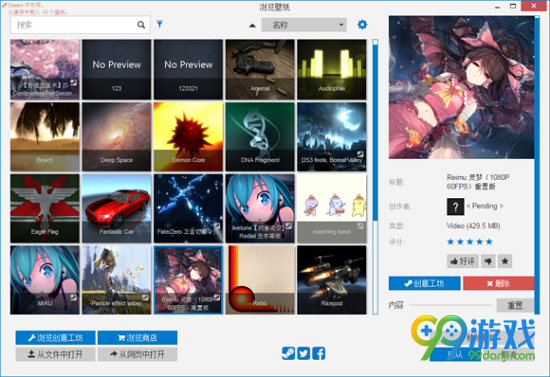Select the No Preview 123321 wallpaper
550x377 pixels.
(x=188, y=69)
